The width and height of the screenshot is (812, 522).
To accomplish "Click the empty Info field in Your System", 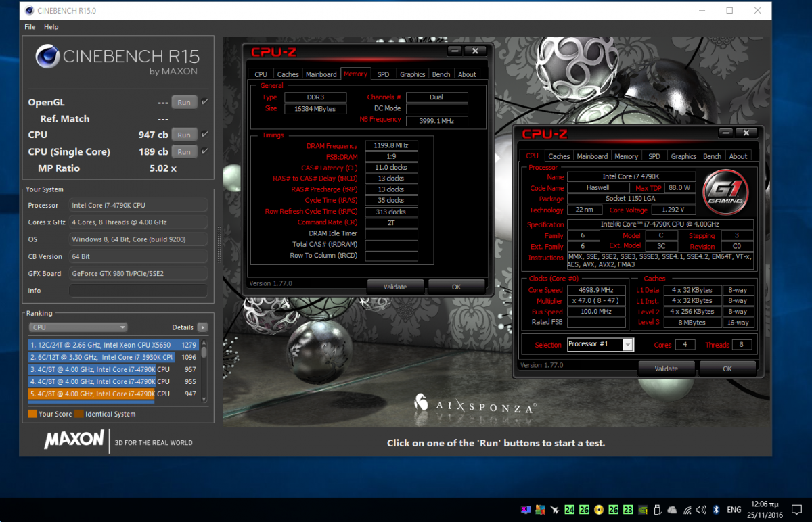I will pyautogui.click(x=138, y=291).
